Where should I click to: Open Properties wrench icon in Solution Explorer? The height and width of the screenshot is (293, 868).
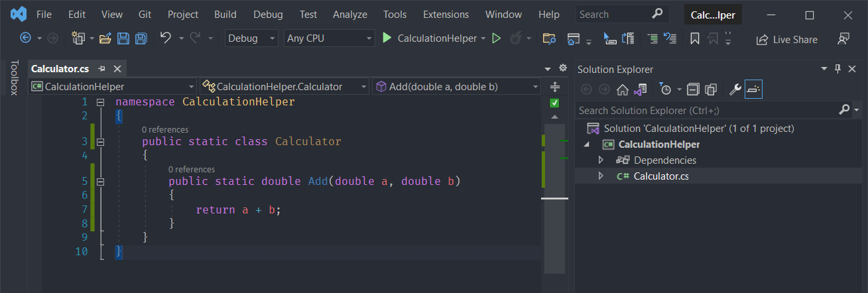click(735, 89)
